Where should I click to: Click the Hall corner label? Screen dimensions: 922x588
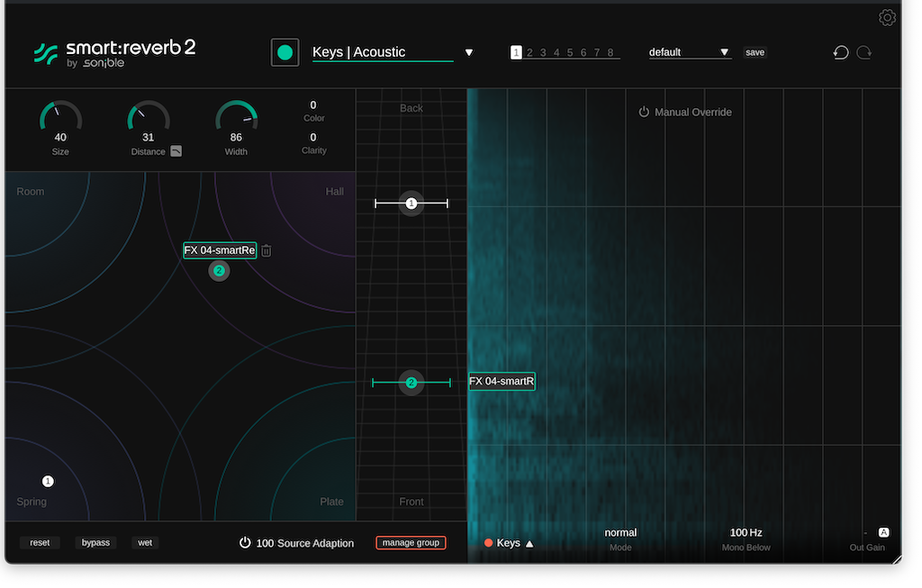(x=335, y=192)
